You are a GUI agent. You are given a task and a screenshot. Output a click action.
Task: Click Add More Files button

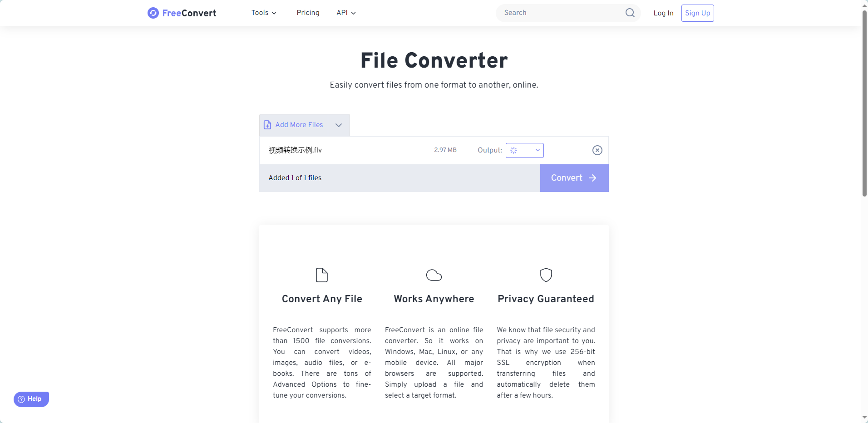294,125
